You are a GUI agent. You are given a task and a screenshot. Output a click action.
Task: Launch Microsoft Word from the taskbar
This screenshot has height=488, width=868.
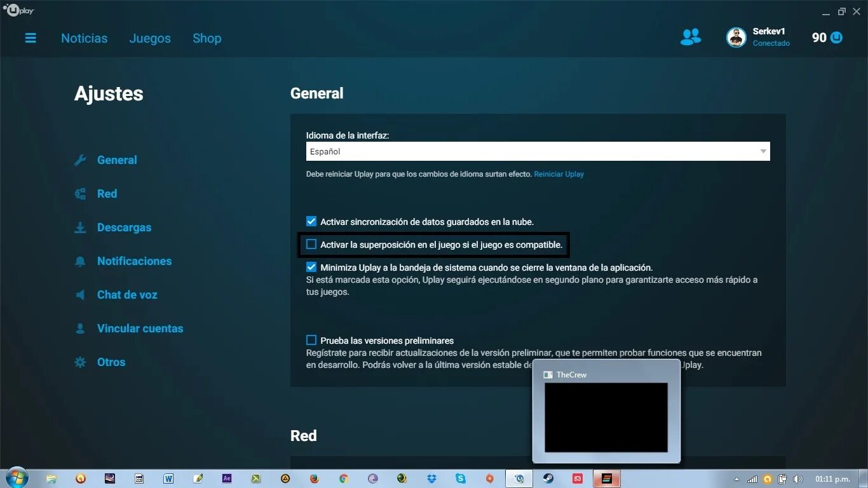click(168, 478)
